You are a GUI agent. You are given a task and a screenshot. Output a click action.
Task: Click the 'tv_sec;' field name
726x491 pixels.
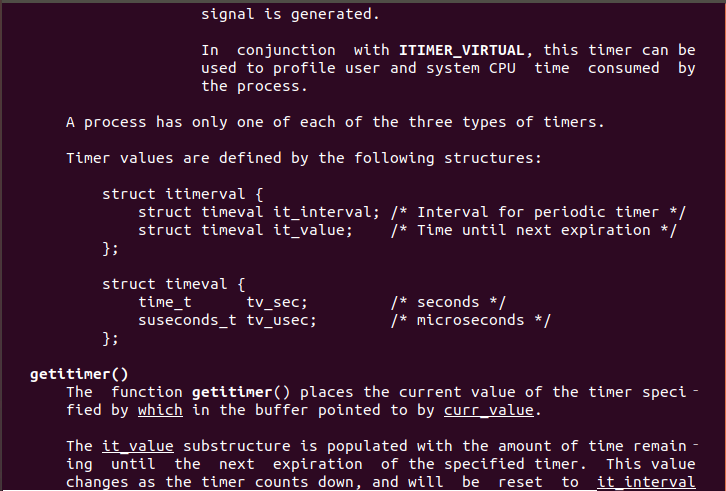(277, 302)
